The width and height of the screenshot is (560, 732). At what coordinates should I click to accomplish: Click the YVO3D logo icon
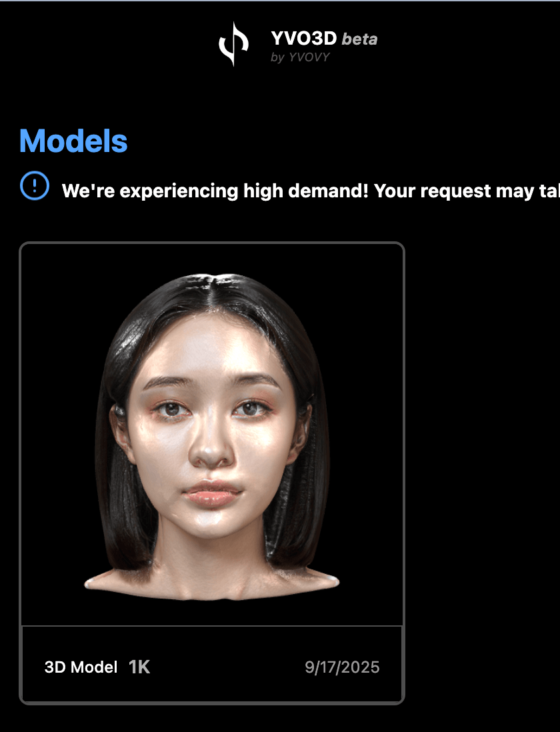(x=234, y=44)
